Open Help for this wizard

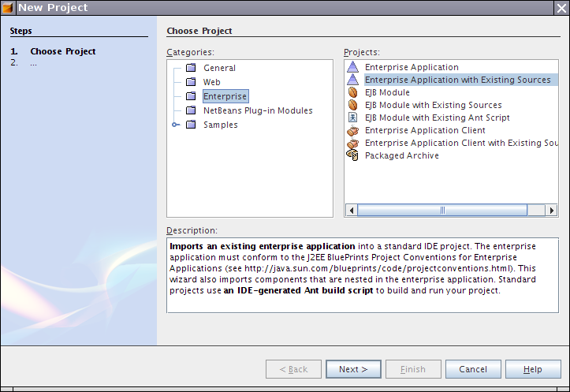tap(533, 369)
